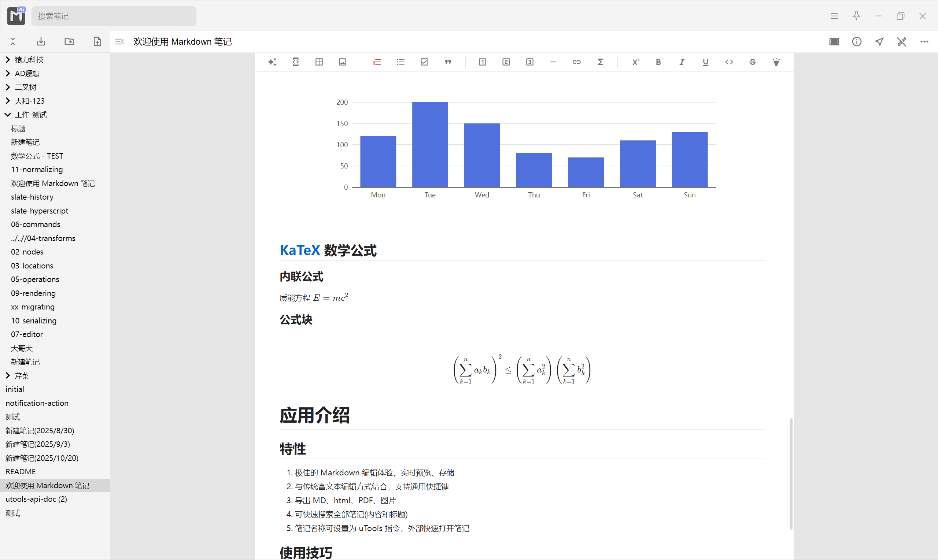Expand the 猿力科技 folder

pos(8,60)
